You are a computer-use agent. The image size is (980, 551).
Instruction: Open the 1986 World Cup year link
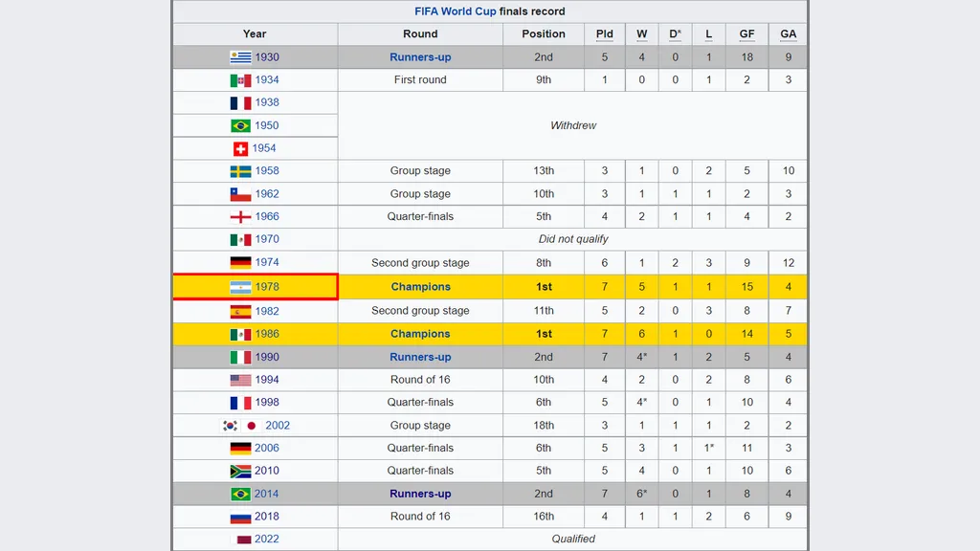point(267,334)
